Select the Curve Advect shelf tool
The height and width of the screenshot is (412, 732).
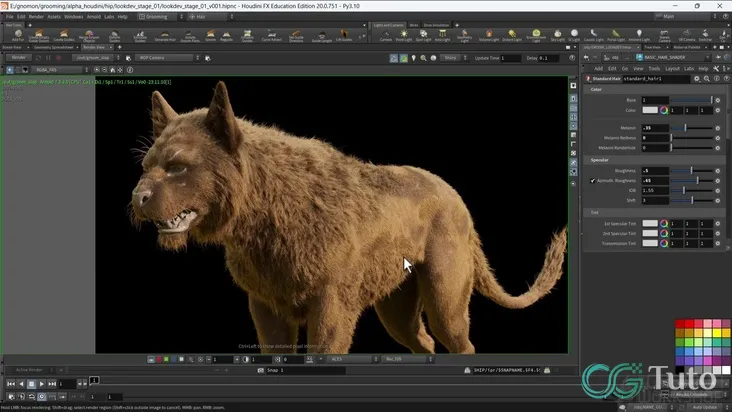tap(271, 35)
